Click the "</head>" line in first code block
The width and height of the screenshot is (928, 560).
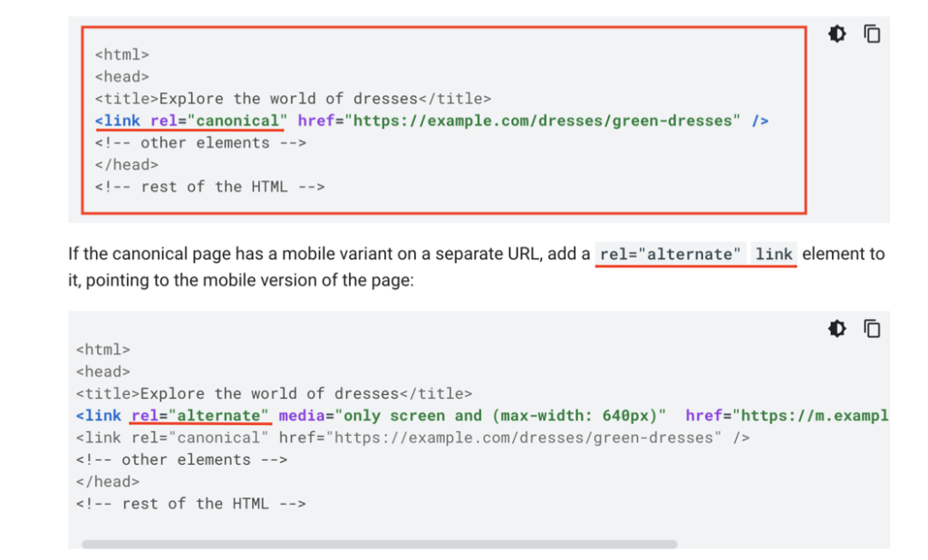[x=127, y=165]
